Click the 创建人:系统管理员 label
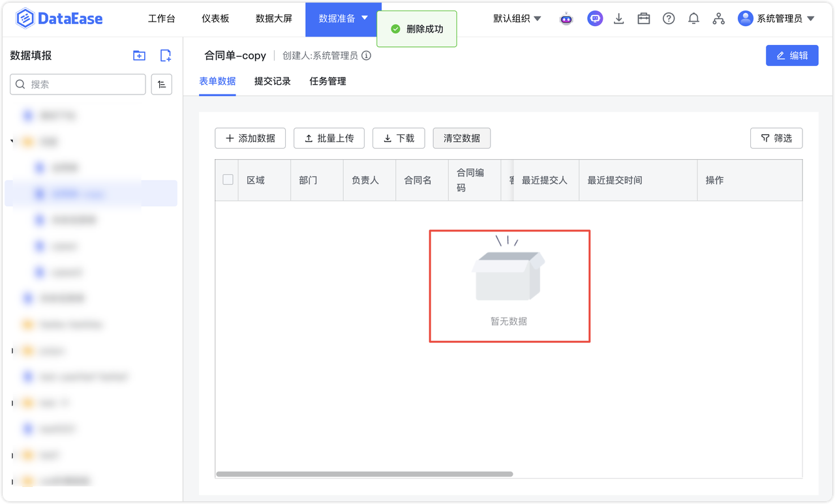Image resolution: width=835 pixels, height=504 pixels. (320, 55)
